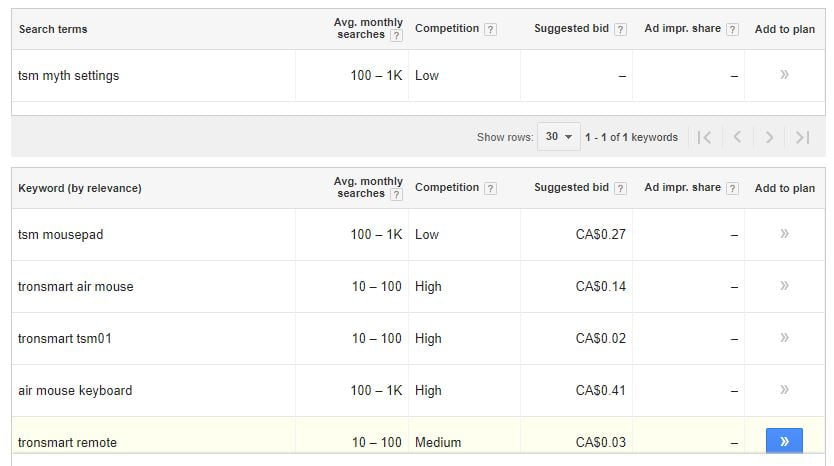Add 'tronsmart air mouse' to plan
The height and width of the screenshot is (466, 834).
(784, 286)
